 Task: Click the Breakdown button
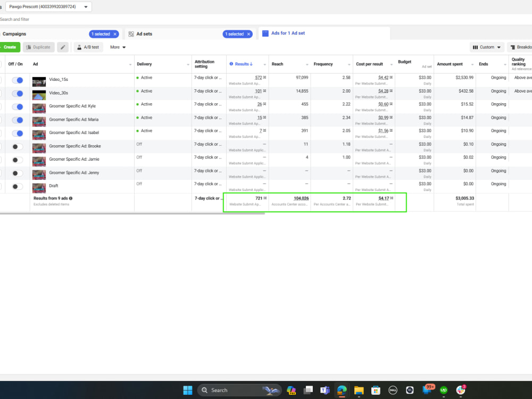coord(520,47)
